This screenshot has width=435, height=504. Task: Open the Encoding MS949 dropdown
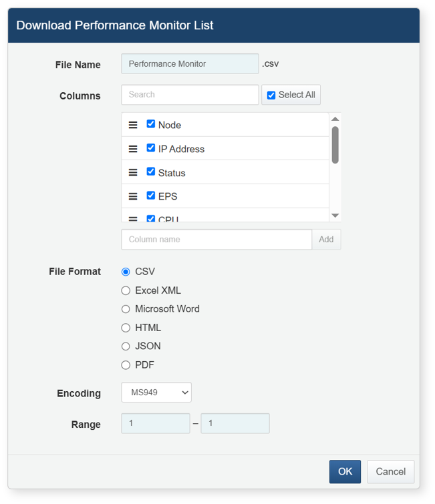[x=156, y=392]
